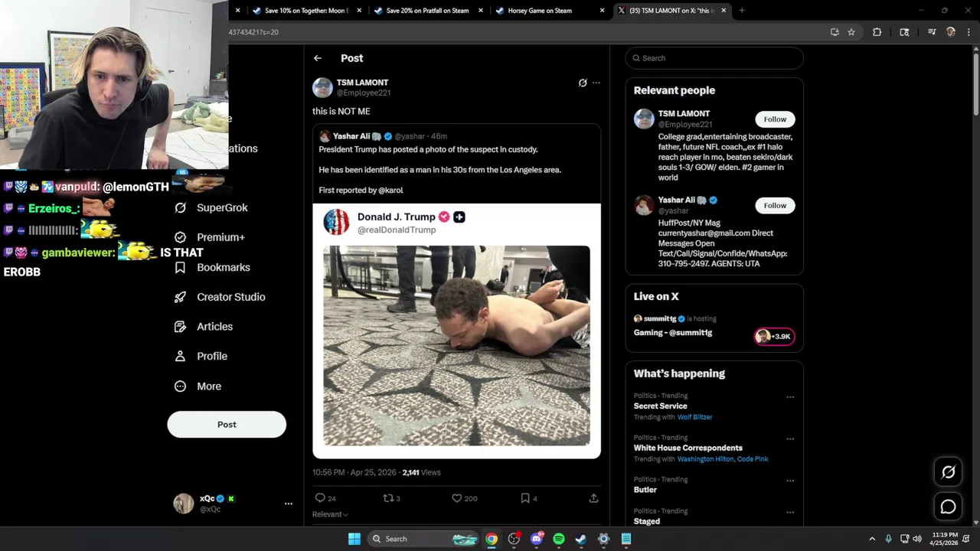Open the three-dot menu on TSM LAMONT's post

click(596, 83)
